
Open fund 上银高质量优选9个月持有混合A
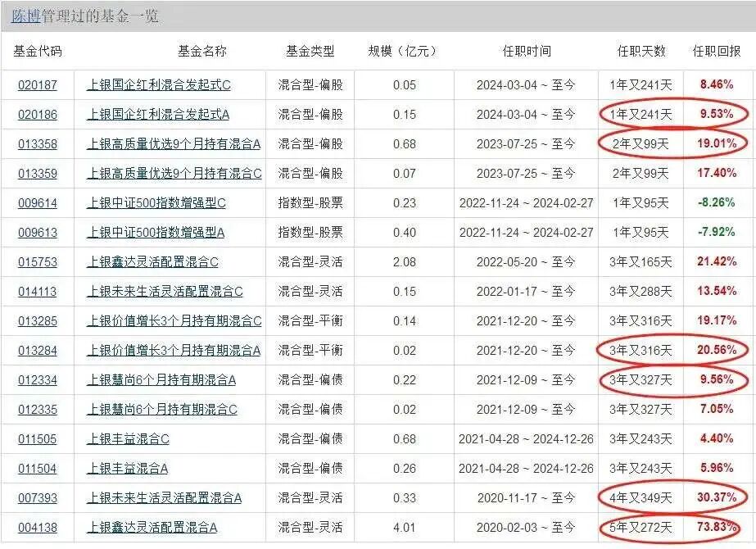coord(174,144)
